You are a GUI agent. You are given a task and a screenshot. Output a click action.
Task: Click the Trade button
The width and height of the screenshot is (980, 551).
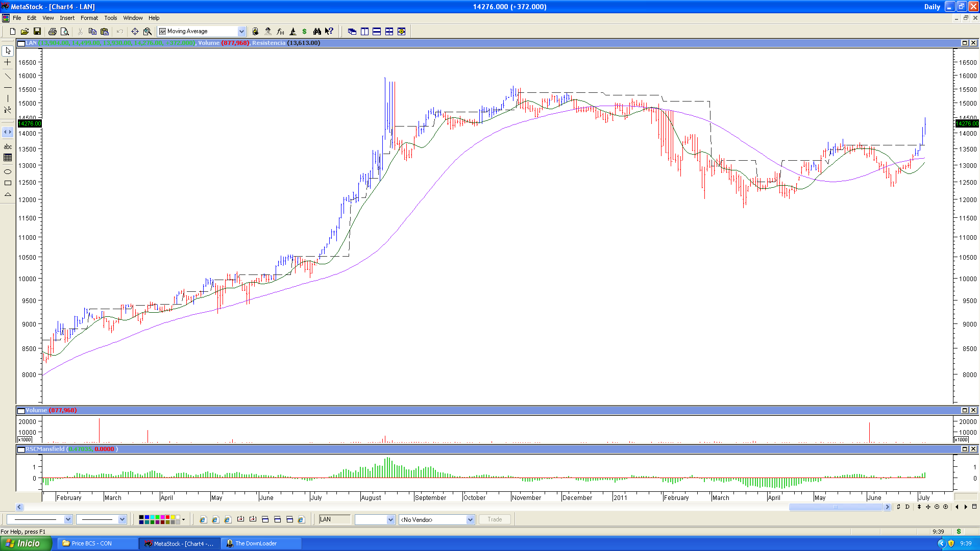pos(495,519)
